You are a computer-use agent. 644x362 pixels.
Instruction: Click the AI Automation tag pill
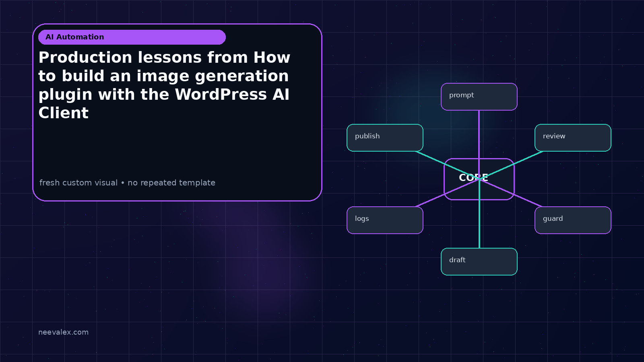[132, 37]
